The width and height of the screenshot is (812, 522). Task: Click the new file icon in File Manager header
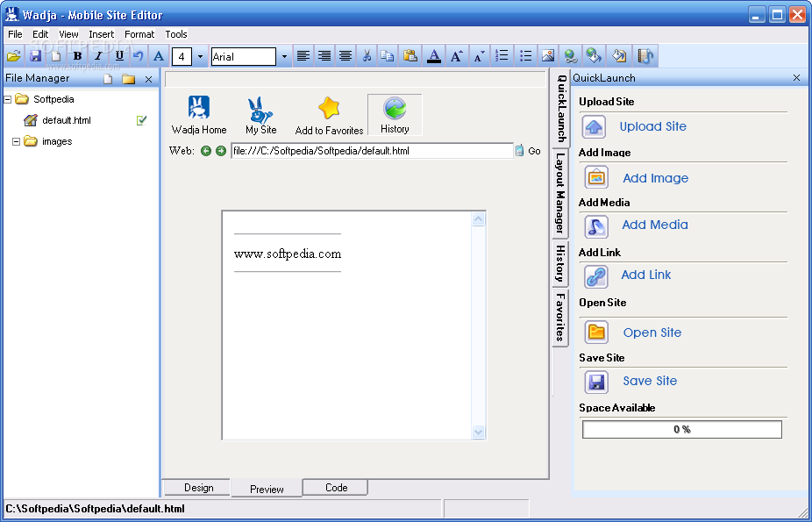[x=108, y=79]
